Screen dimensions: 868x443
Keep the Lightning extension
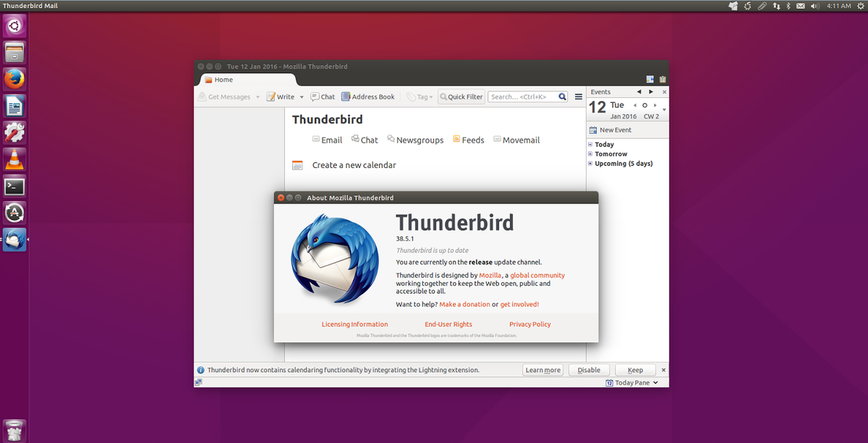point(635,370)
